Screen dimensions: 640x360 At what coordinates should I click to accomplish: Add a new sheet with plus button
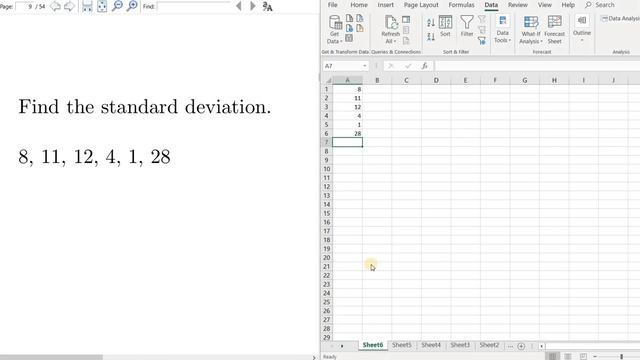pyautogui.click(x=521, y=346)
